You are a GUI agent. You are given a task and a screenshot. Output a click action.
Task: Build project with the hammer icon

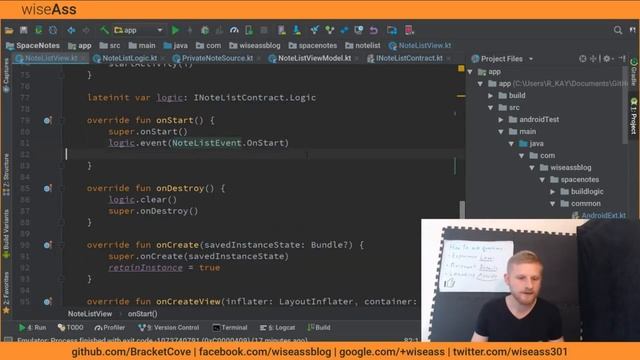(x=104, y=31)
